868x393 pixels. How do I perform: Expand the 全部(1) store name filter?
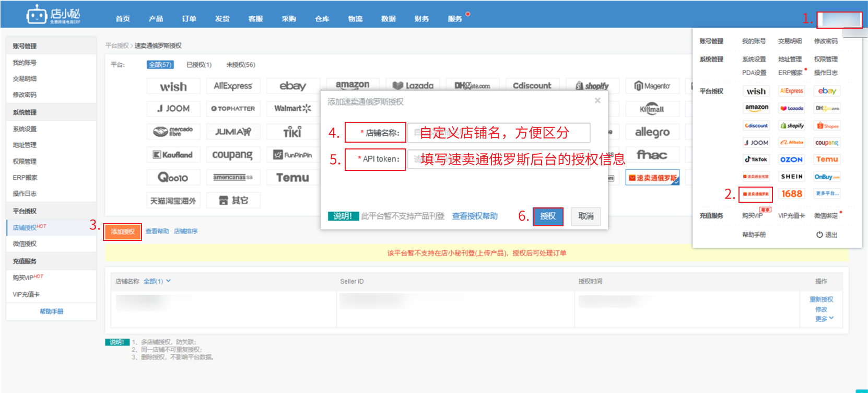157,281
